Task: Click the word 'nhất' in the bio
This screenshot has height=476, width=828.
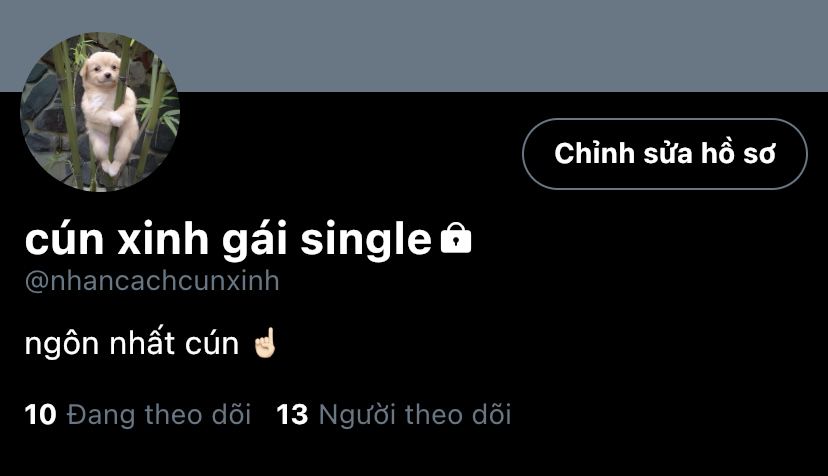Action: click(142, 343)
